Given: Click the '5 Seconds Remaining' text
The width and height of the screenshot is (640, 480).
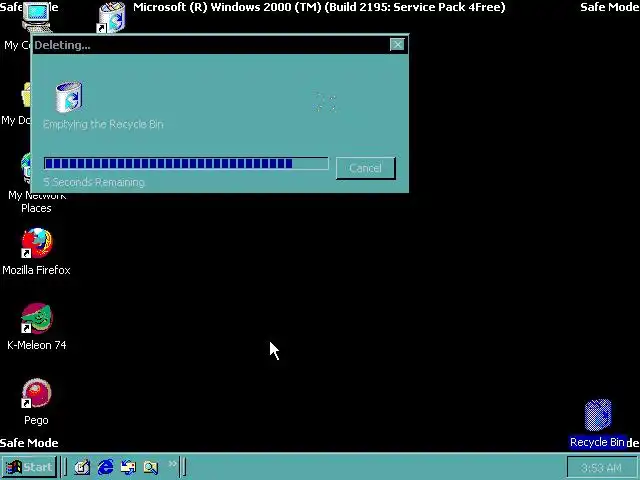Looking at the screenshot, I should pos(94,182).
